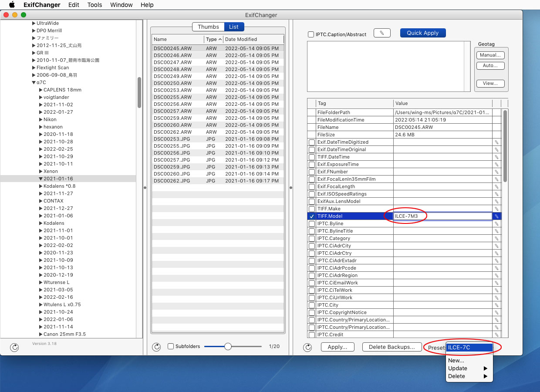540x392 pixels.
Task: Expand the Flextight Scan folder
Action: pos(34,68)
